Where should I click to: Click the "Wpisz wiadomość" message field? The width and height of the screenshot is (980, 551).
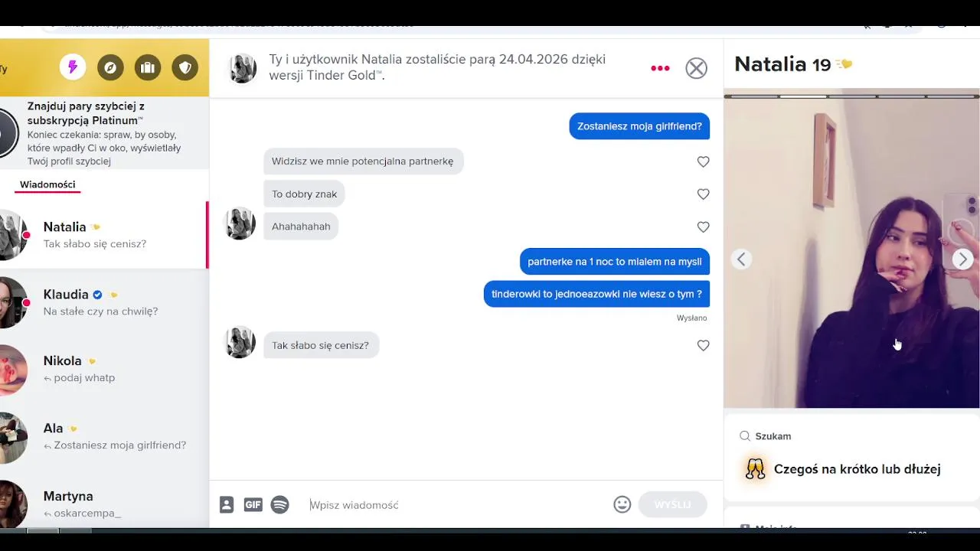456,505
